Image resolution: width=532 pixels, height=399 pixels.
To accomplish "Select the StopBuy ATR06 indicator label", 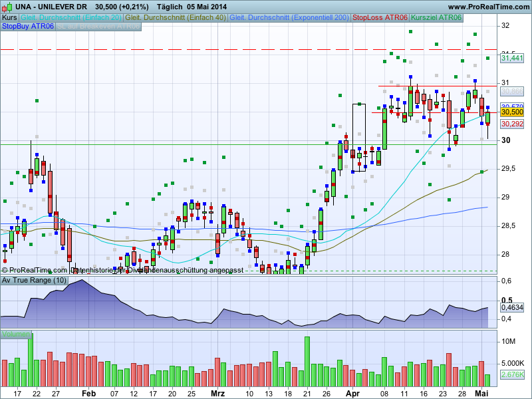I will pyautogui.click(x=28, y=27).
